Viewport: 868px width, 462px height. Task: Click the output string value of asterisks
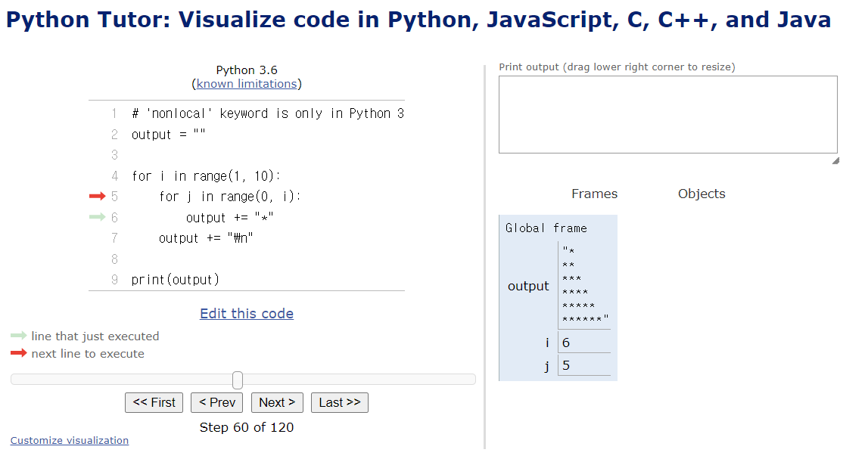(585, 286)
